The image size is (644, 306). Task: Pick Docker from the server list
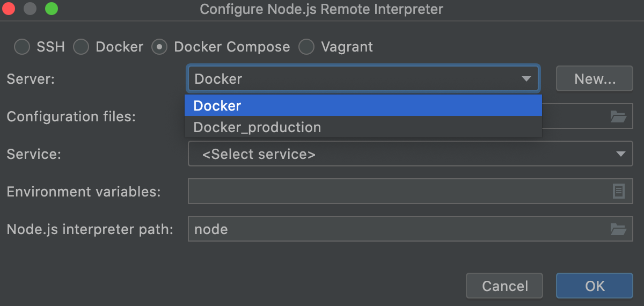[x=363, y=106]
